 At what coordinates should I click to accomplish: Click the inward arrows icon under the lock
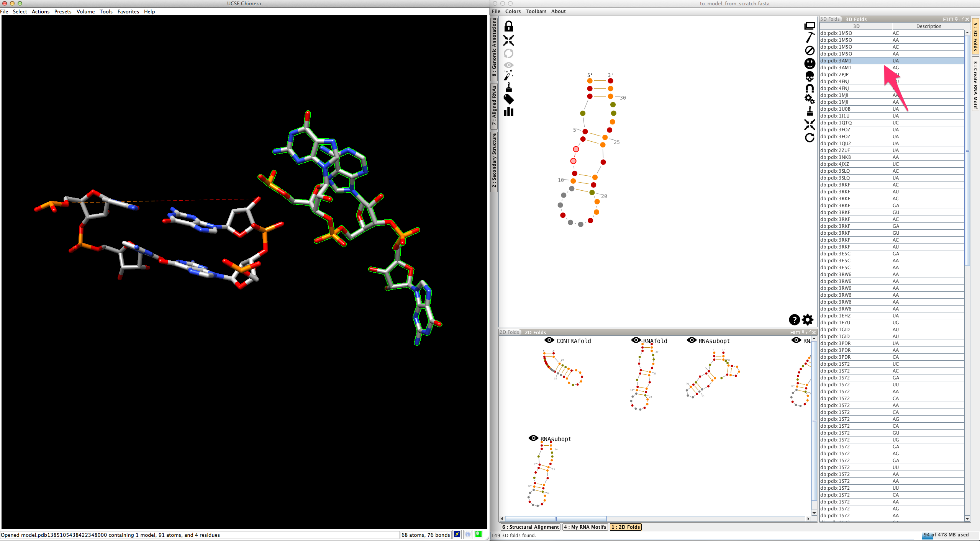(x=508, y=40)
